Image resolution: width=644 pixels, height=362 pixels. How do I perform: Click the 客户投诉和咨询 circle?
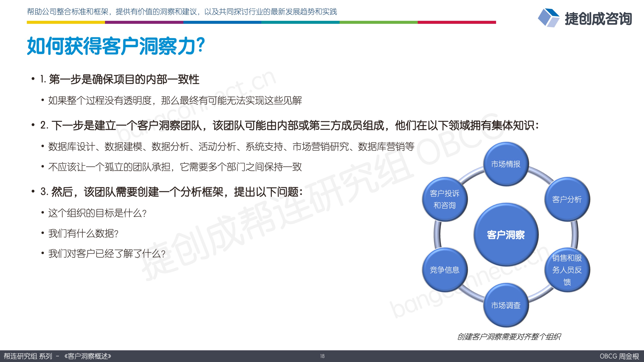point(445,199)
